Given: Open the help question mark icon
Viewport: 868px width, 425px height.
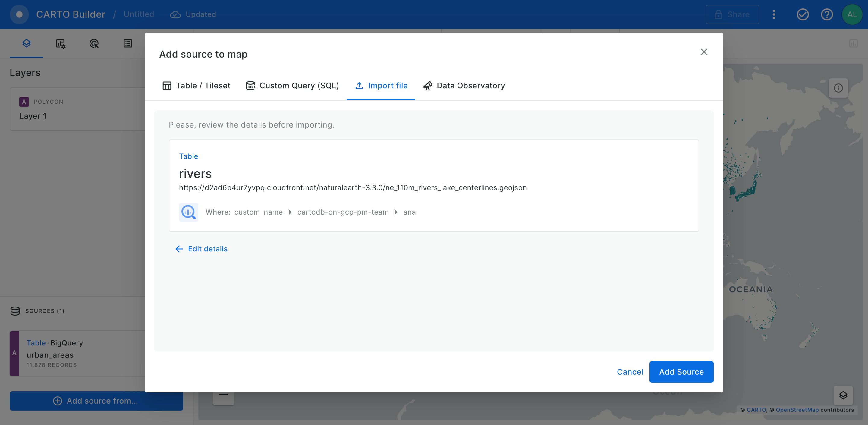Looking at the screenshot, I should click(x=826, y=14).
